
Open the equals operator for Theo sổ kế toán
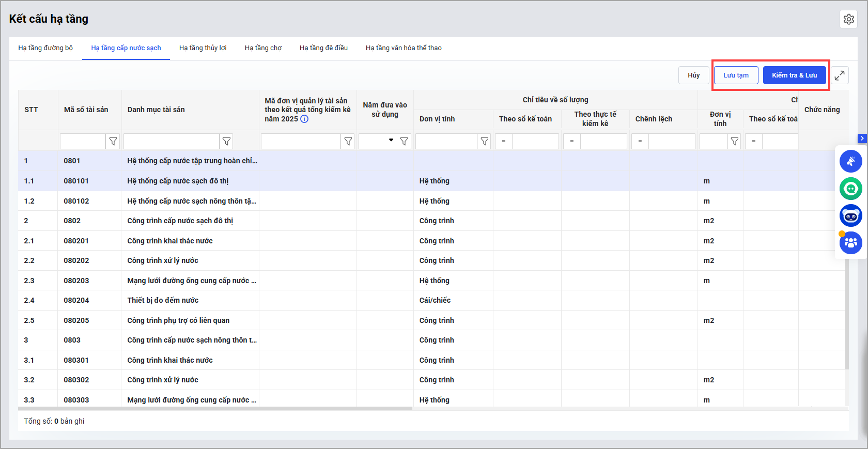(x=504, y=141)
